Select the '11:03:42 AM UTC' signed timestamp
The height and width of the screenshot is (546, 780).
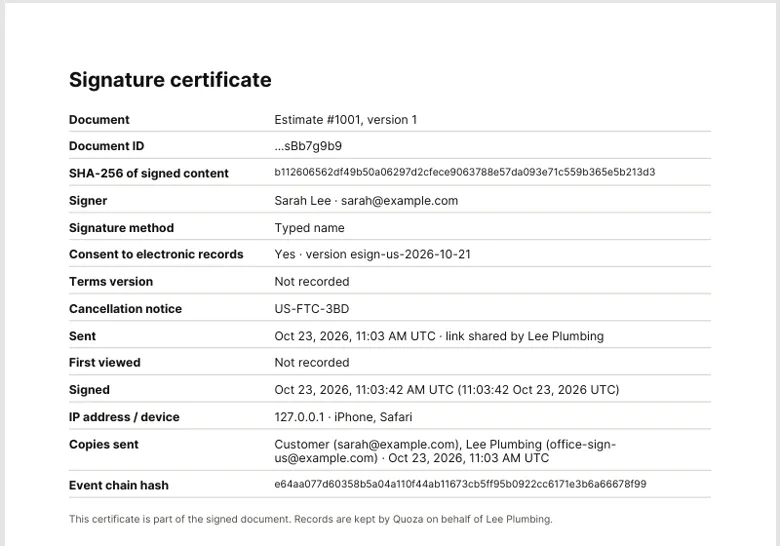[x=404, y=390]
